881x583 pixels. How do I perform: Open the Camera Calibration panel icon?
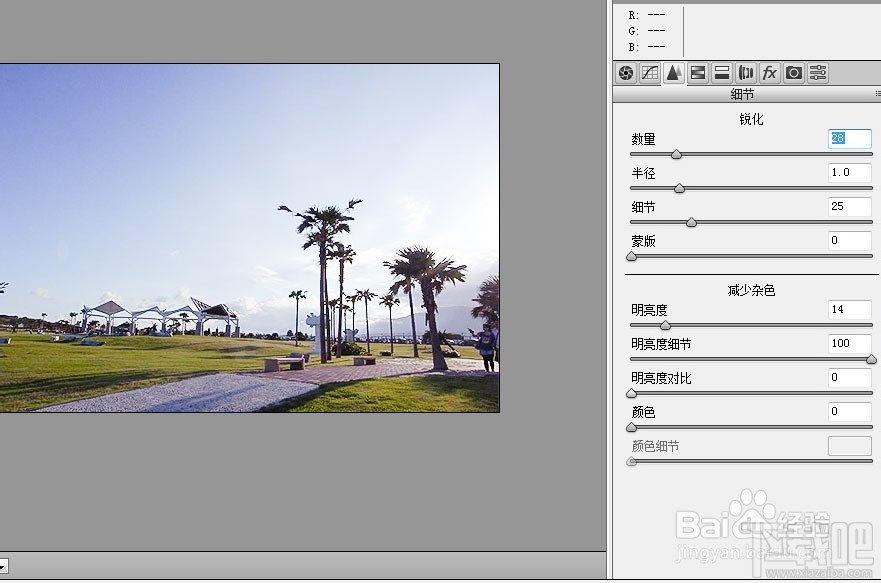(x=793, y=72)
